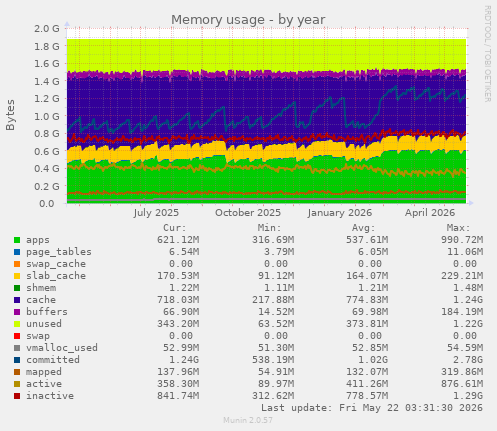This screenshot has height=431, width=497.
Task: Click the page_tables blue legend swatch
Action: (x=17, y=252)
